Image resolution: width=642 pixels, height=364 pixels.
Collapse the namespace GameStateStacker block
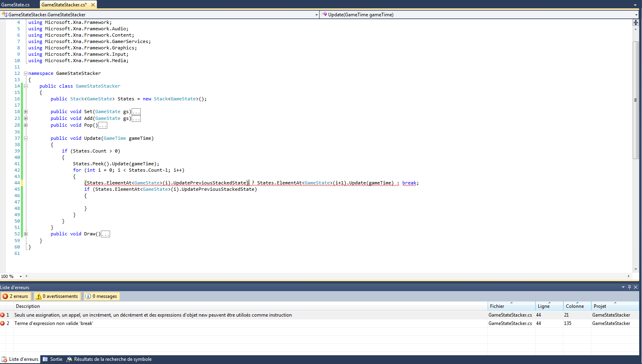click(26, 73)
